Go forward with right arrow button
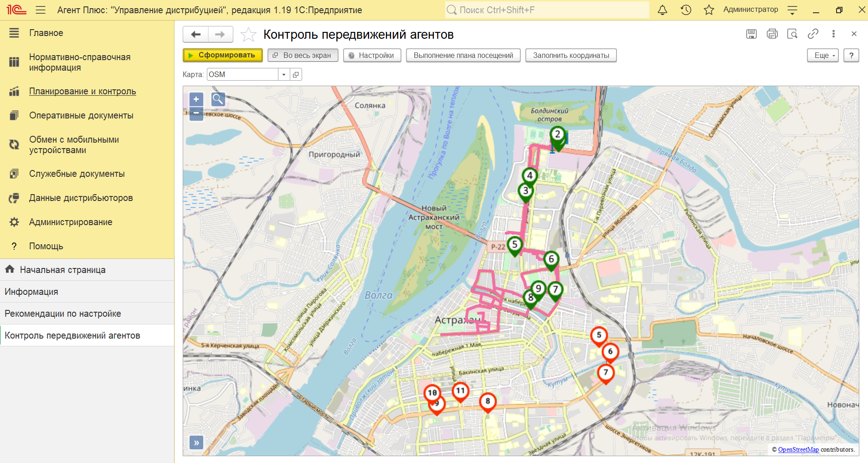The height and width of the screenshot is (463, 868). 220,34
